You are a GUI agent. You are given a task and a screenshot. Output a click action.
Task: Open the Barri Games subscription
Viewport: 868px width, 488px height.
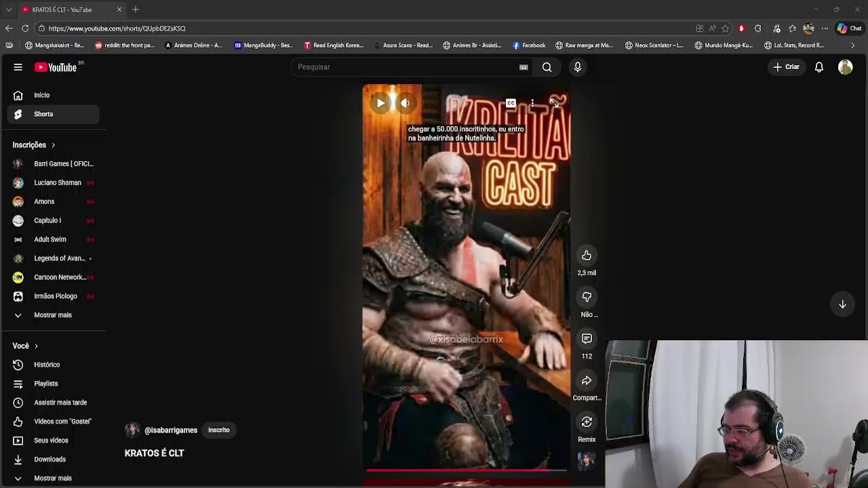click(x=53, y=163)
